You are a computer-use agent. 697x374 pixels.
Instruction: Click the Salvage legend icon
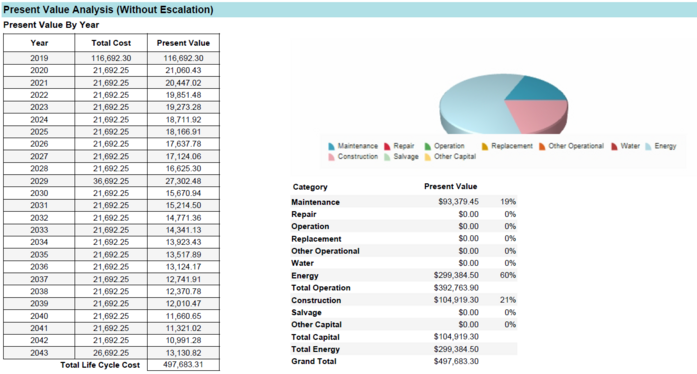tap(387, 157)
